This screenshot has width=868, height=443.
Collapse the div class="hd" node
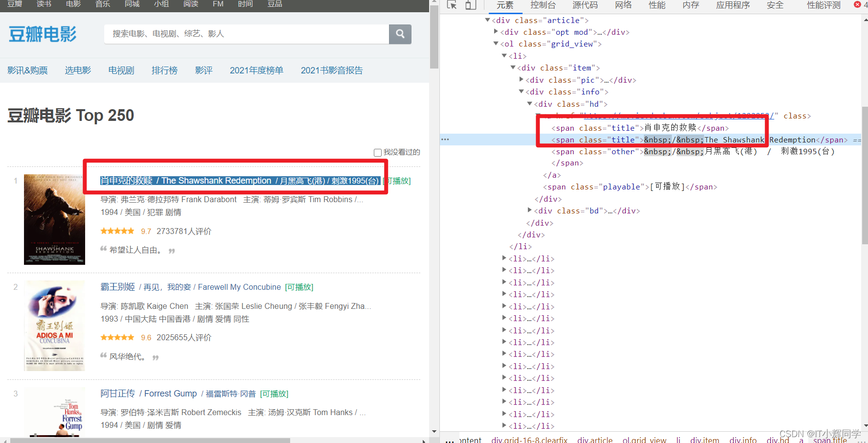coord(529,104)
